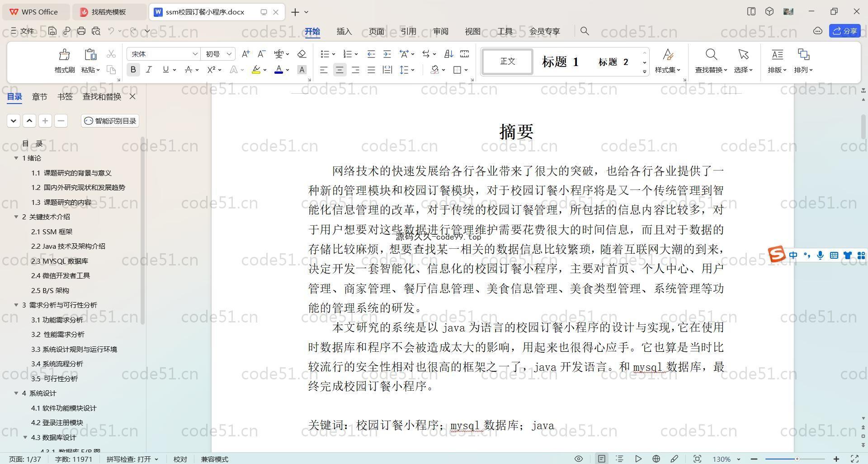Click decrease font size icon
Screen dimensions: 868x464
point(261,54)
